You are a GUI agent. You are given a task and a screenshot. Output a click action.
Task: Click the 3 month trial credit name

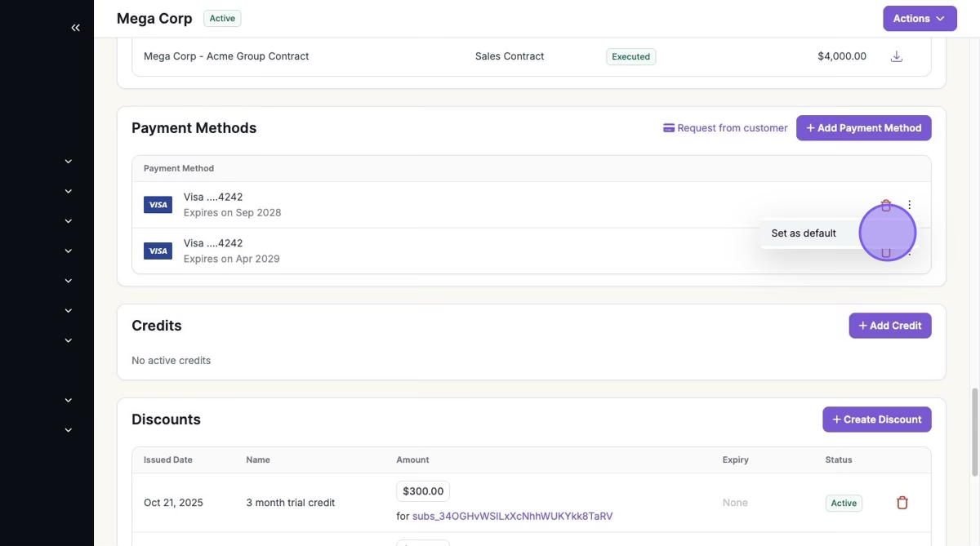tap(291, 503)
